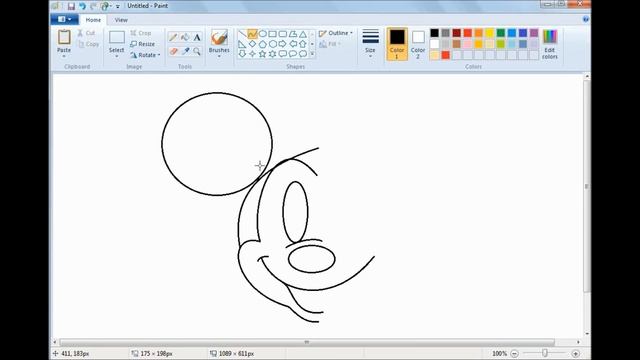
Task: Pick the yellow color swatch
Action: point(490,33)
